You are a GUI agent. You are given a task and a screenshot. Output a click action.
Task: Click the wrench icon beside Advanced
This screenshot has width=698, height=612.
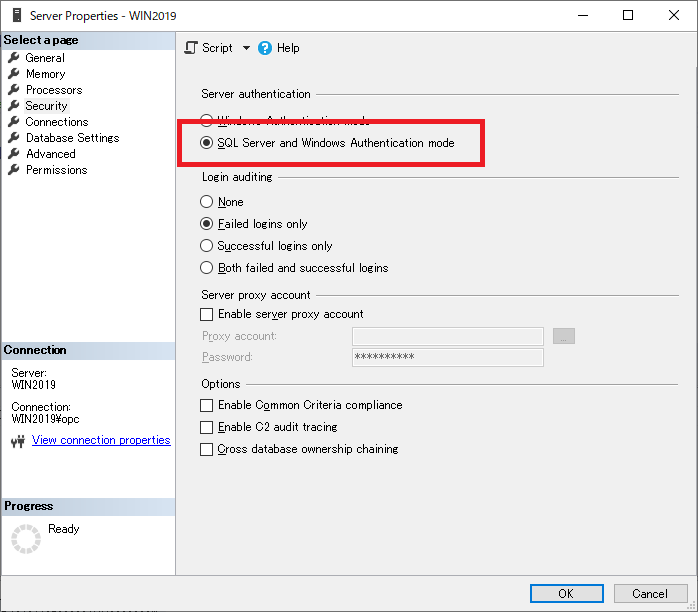[x=14, y=154]
